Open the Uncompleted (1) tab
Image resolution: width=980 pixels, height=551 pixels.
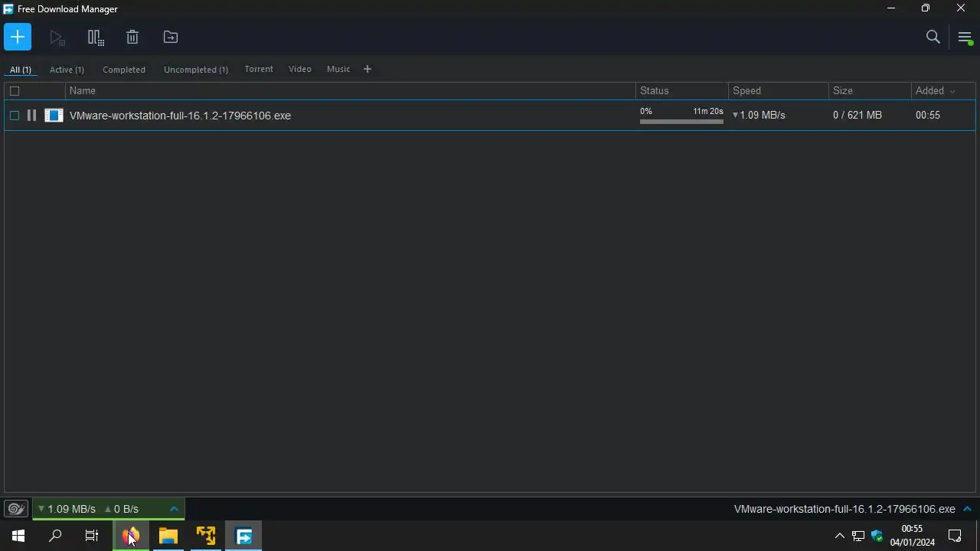(x=196, y=70)
